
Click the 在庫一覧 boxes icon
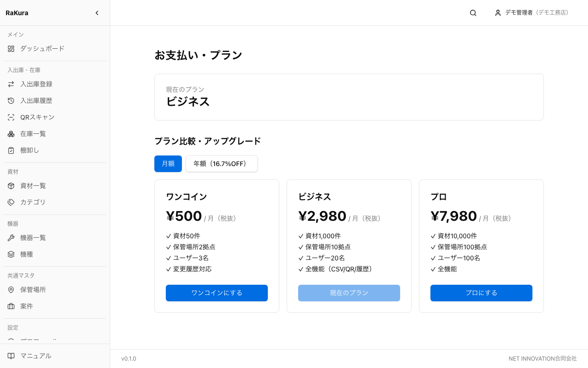[11, 134]
